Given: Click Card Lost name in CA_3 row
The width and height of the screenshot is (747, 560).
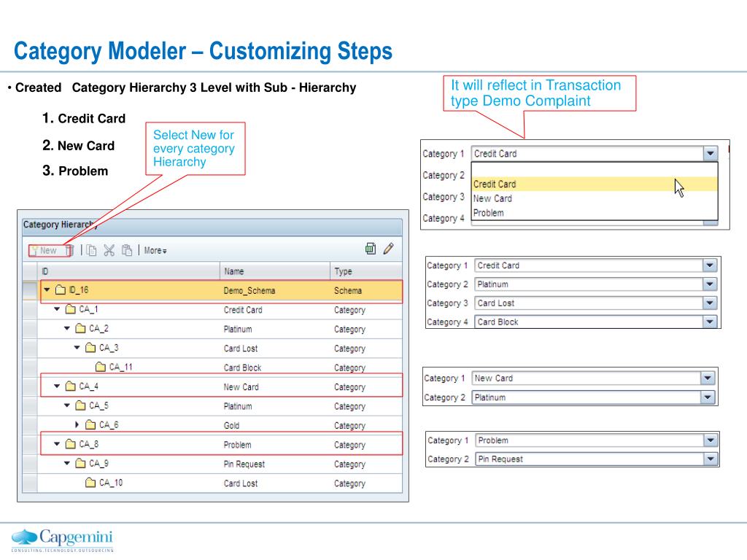Looking at the screenshot, I should 241,349.
